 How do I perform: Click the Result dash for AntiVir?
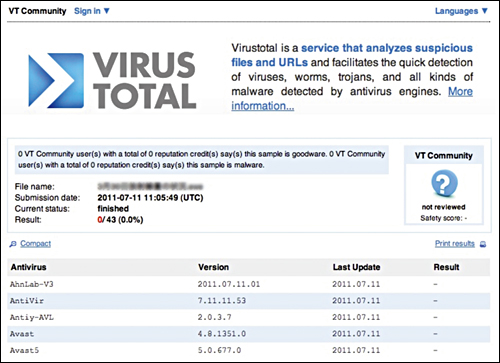tap(435, 301)
